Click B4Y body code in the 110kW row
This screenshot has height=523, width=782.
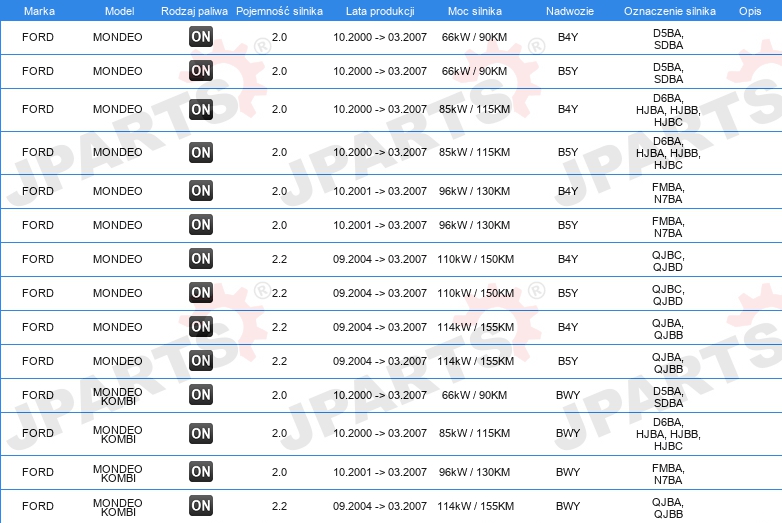pos(568,259)
